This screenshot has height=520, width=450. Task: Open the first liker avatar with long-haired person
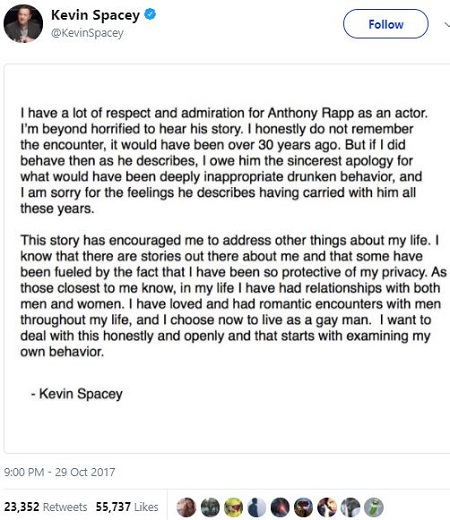click(186, 507)
